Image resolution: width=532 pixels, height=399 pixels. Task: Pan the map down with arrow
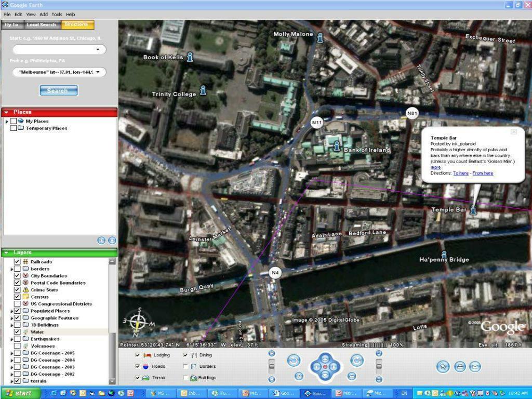click(x=325, y=375)
